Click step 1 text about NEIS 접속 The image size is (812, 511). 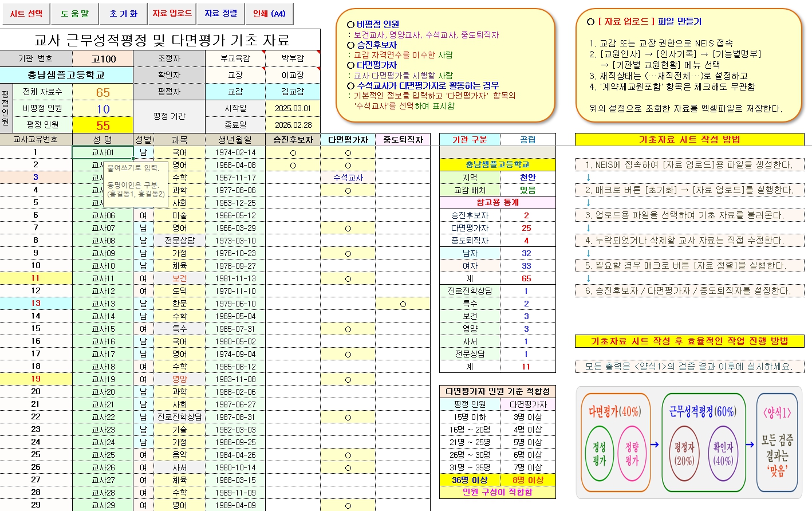click(689, 165)
